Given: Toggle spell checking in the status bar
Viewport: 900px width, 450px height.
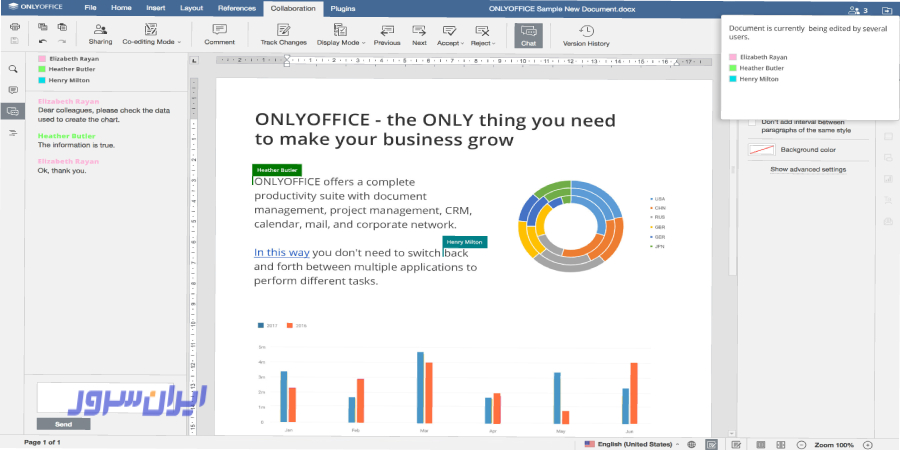Looking at the screenshot, I should 711,444.
